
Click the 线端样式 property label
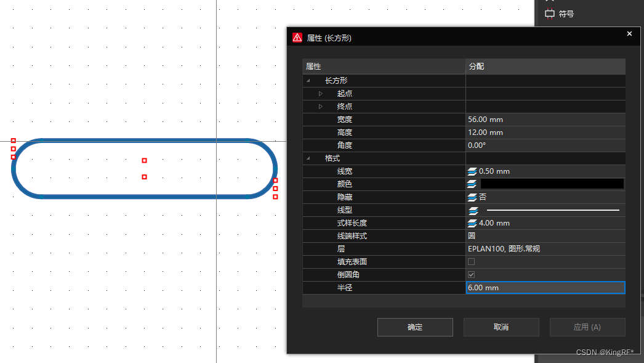352,236
